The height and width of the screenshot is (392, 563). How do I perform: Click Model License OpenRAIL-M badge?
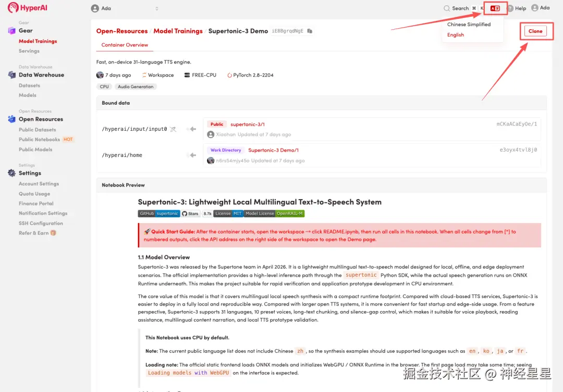pos(274,214)
